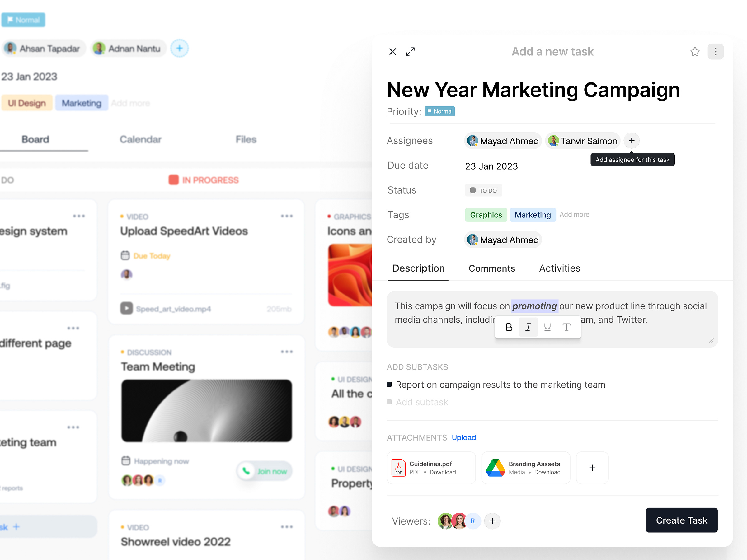
Task: Expand the task panel to full screen
Action: tap(410, 51)
